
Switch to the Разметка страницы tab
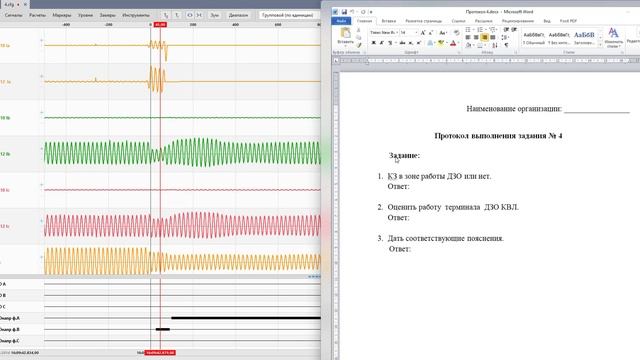423,21
